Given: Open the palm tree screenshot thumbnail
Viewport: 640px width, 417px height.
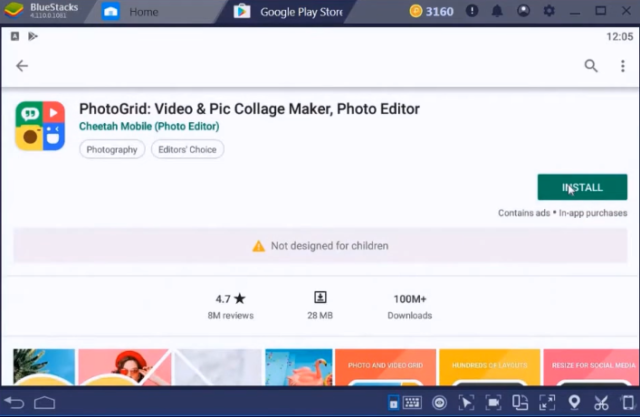Looking at the screenshot, I should [44, 367].
